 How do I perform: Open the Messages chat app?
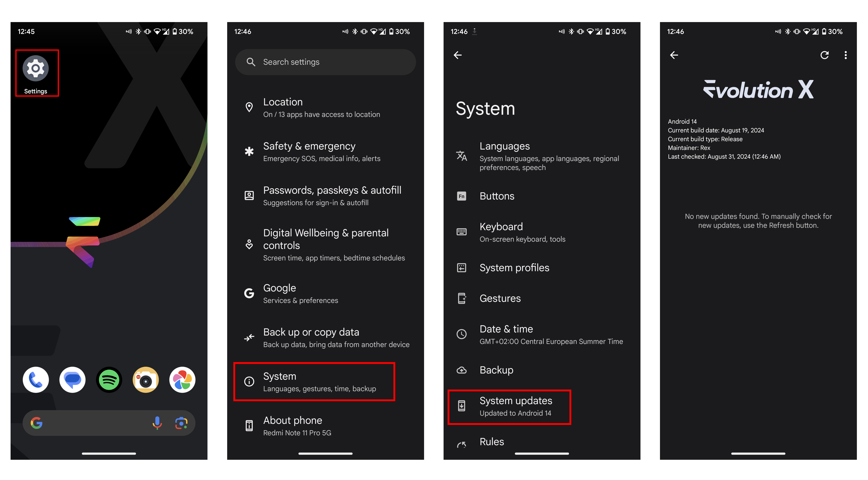pyautogui.click(x=72, y=380)
